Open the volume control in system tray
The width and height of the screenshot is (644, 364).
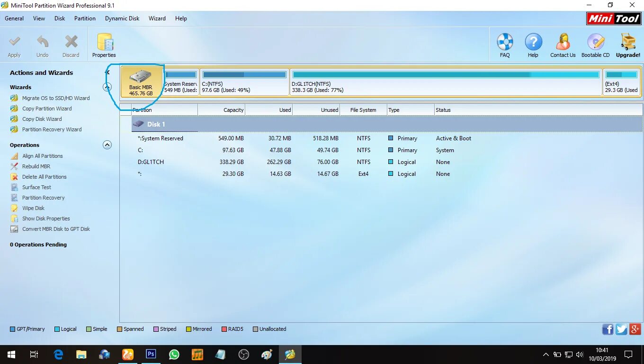tap(580, 355)
